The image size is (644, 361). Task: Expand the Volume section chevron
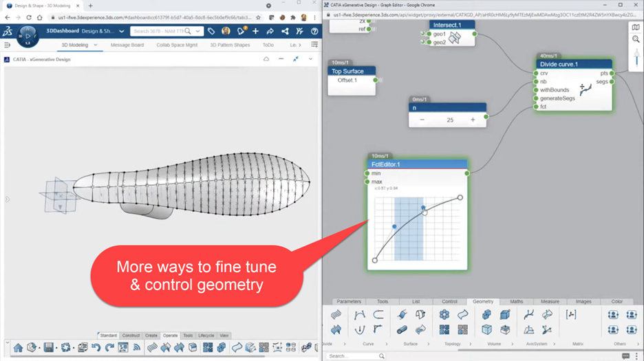click(x=512, y=344)
